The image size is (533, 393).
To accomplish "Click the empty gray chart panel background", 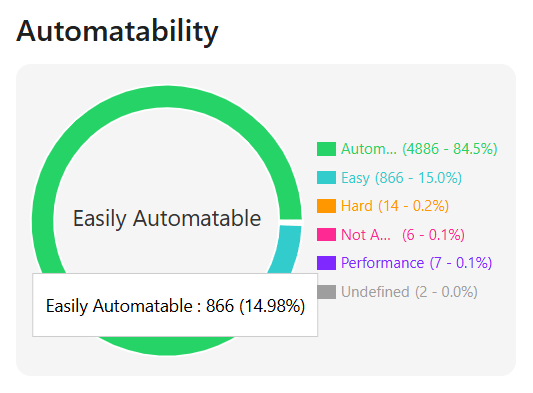I will (x=408, y=340).
